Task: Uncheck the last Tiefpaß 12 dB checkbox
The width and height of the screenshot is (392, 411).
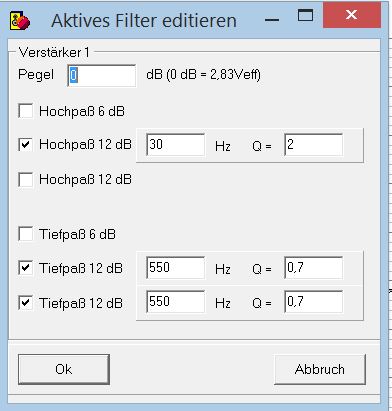Action: point(26,303)
